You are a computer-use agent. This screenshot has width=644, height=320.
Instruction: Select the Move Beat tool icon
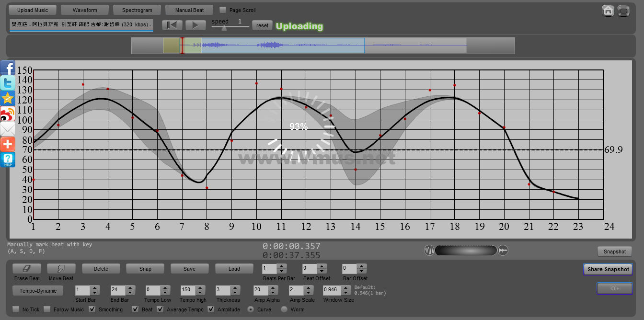61,269
